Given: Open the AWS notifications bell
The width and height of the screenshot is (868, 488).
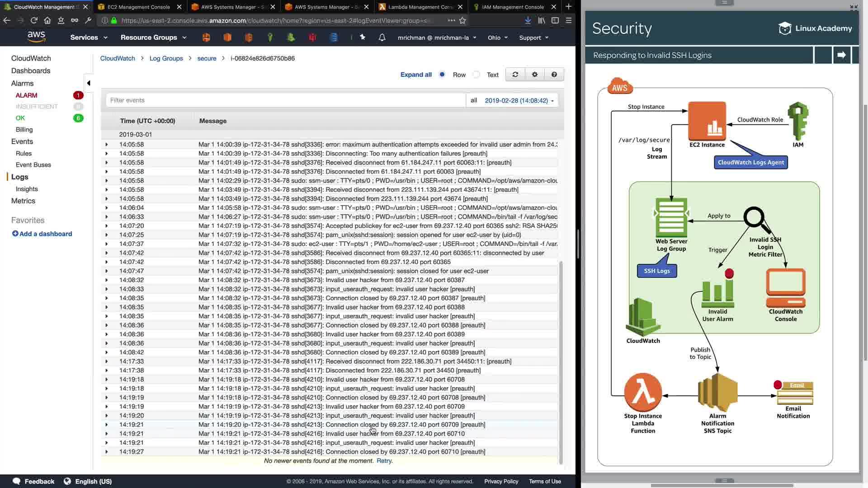Looking at the screenshot, I should point(382,38).
